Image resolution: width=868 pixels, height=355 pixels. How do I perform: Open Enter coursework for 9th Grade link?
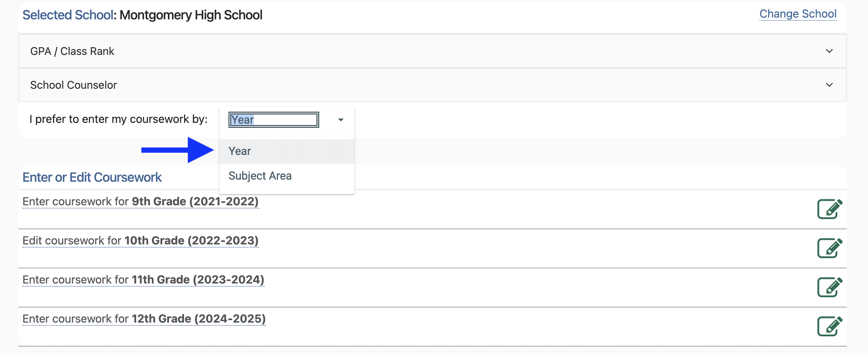pos(140,202)
